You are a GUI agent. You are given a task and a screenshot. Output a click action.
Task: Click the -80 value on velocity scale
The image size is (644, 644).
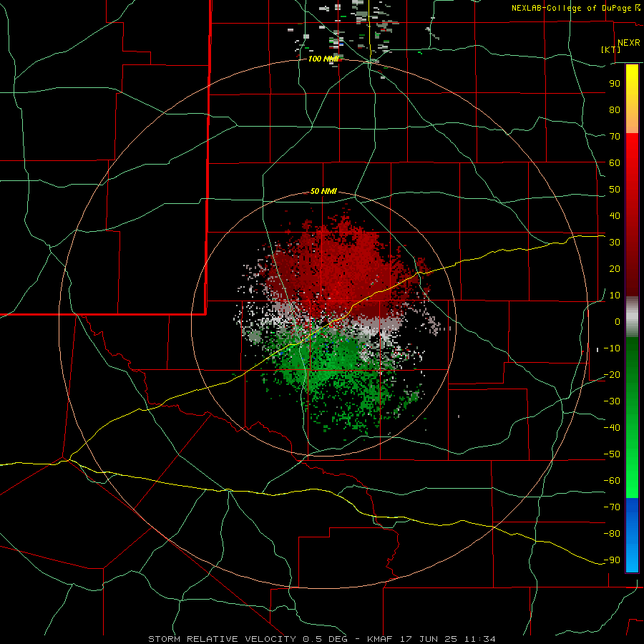(612, 534)
